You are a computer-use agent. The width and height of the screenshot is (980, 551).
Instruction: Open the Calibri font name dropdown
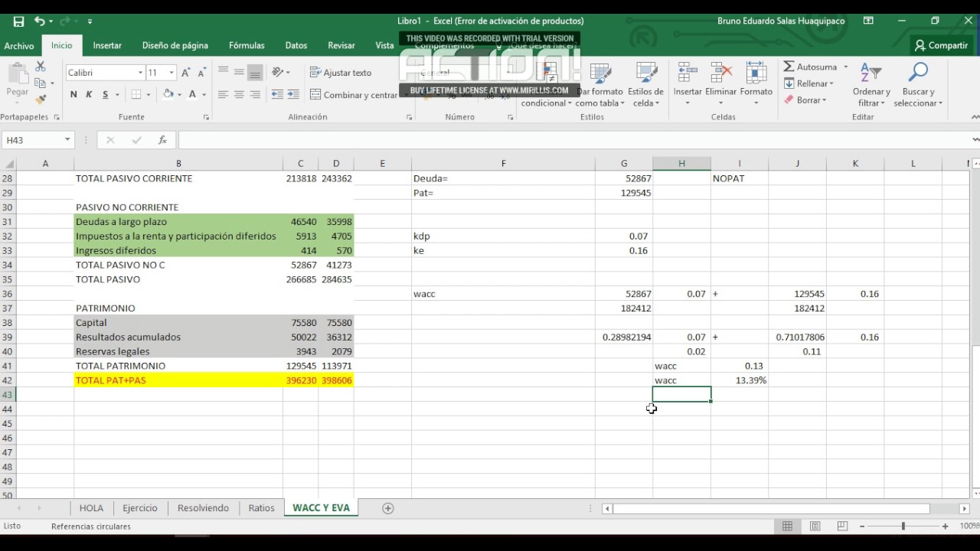tap(140, 73)
